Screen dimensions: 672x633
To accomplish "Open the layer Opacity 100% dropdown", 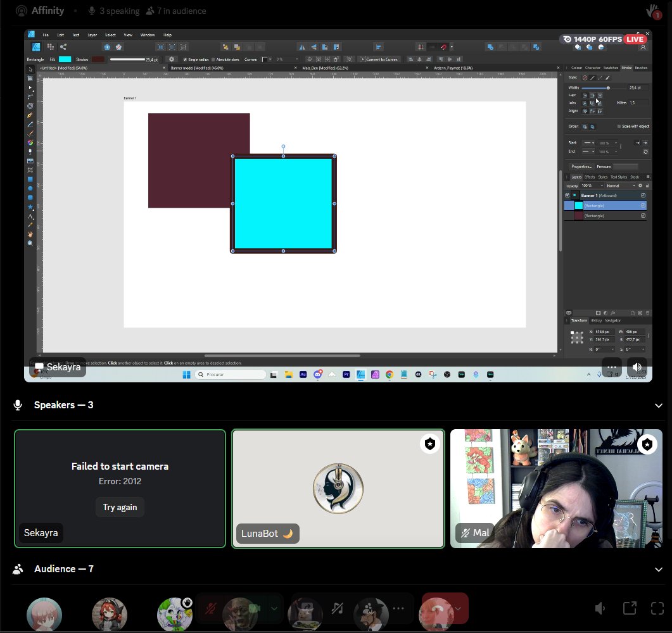I will (592, 185).
